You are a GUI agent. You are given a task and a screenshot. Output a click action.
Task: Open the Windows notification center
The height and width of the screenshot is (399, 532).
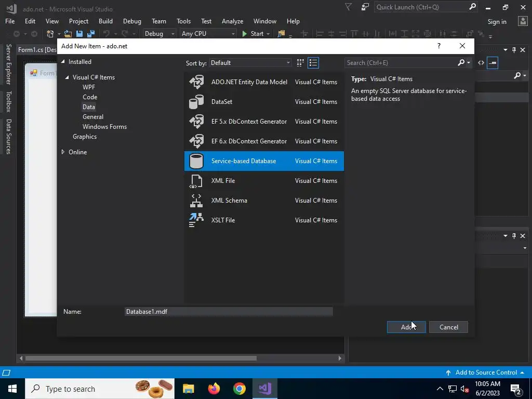[x=515, y=389]
